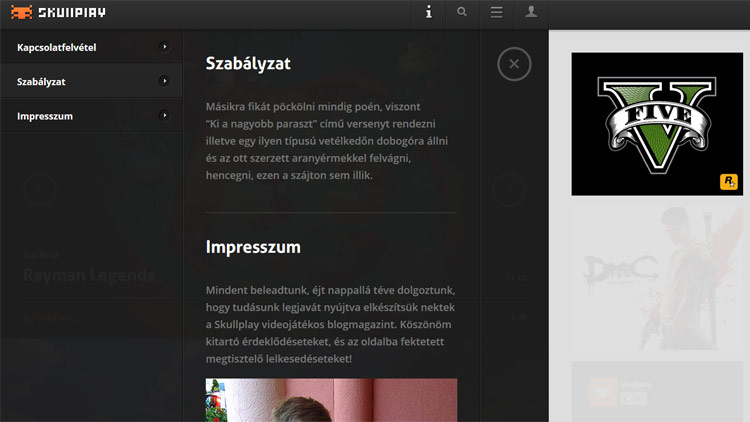Click the text line starting 'Mindent beleadtunk'
The image size is (750, 422).
[331, 290]
